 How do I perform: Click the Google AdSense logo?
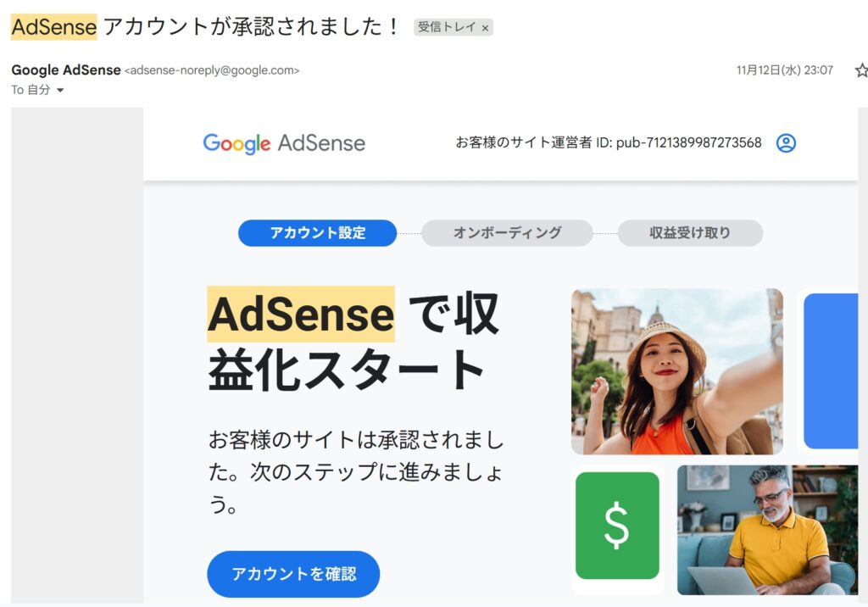tap(284, 143)
